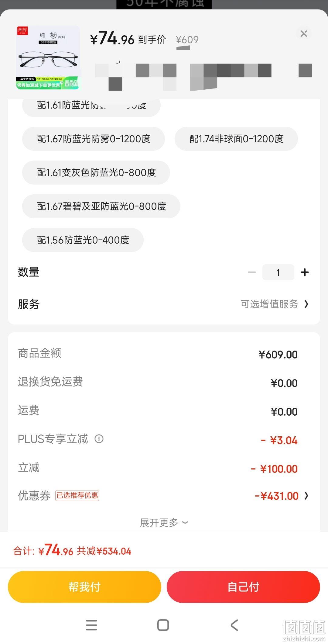Open 可选增值服务 chevron
Viewport: 328px width, 644px height.
click(x=306, y=304)
